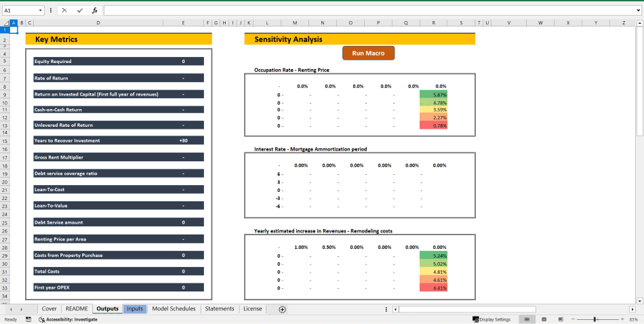Click the Run Macro button
The image size is (644, 324).
[x=368, y=54]
